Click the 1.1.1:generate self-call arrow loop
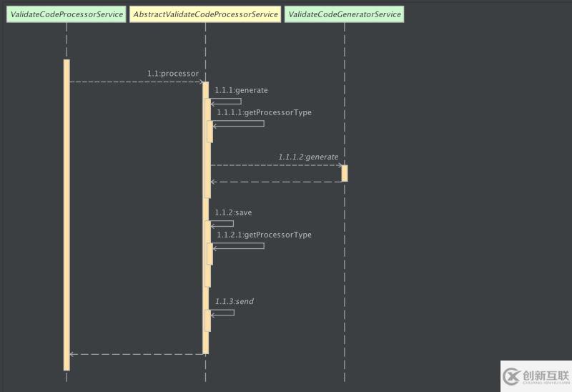Viewport: 572px width, 392px height. coord(226,102)
